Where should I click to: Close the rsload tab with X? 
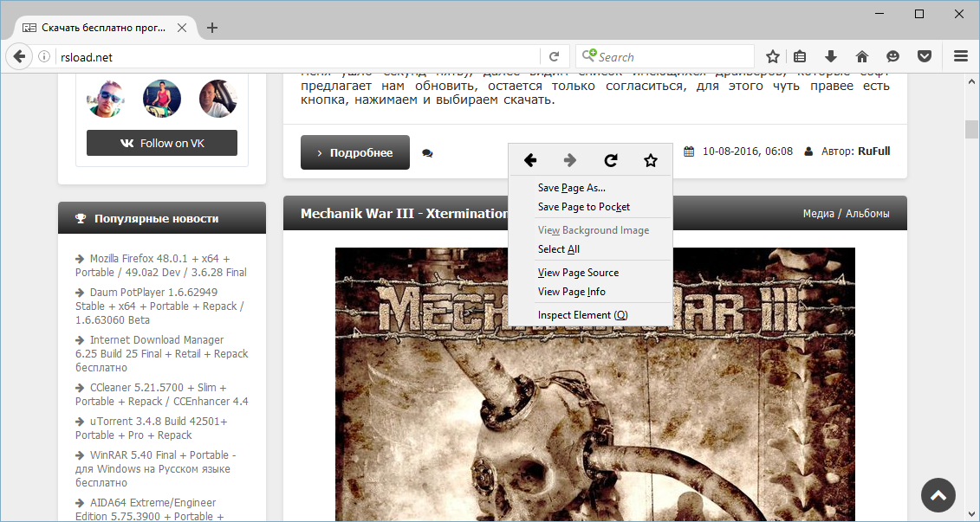[182, 28]
